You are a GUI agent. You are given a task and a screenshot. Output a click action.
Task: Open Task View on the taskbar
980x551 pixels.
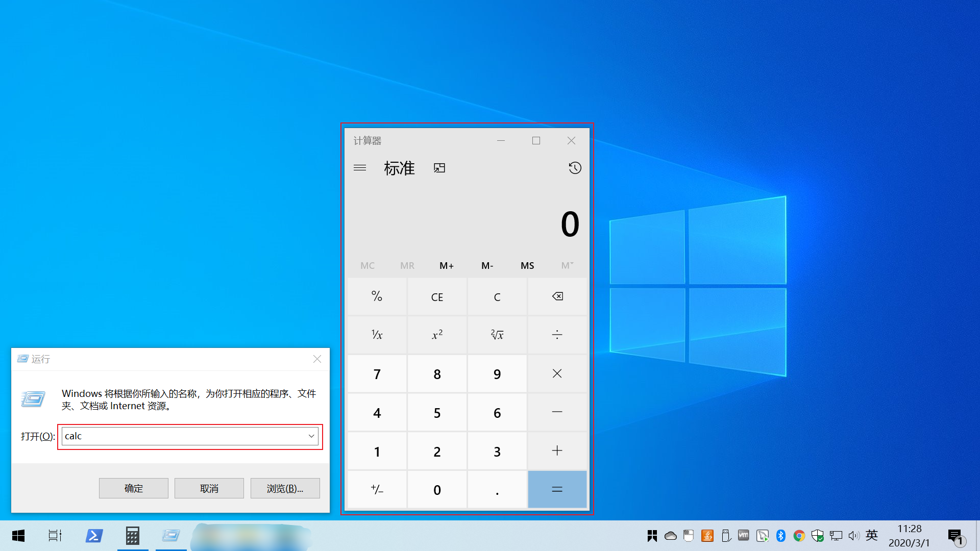coord(55,536)
